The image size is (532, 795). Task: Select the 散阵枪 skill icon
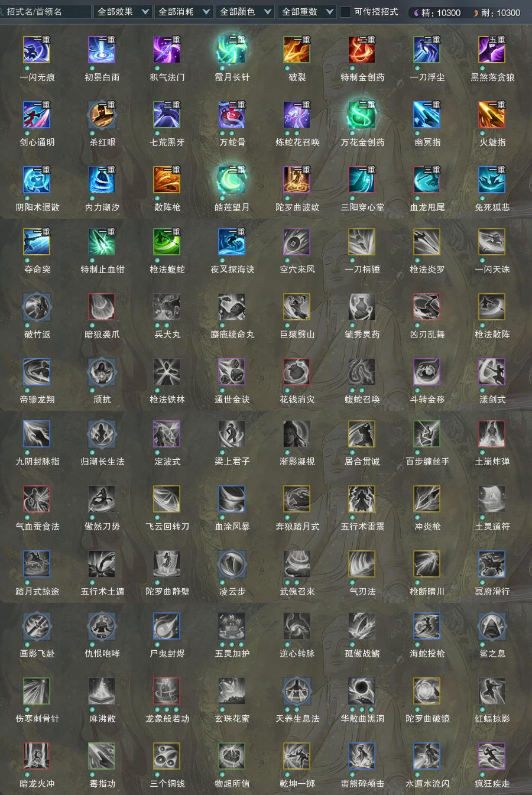point(167,180)
